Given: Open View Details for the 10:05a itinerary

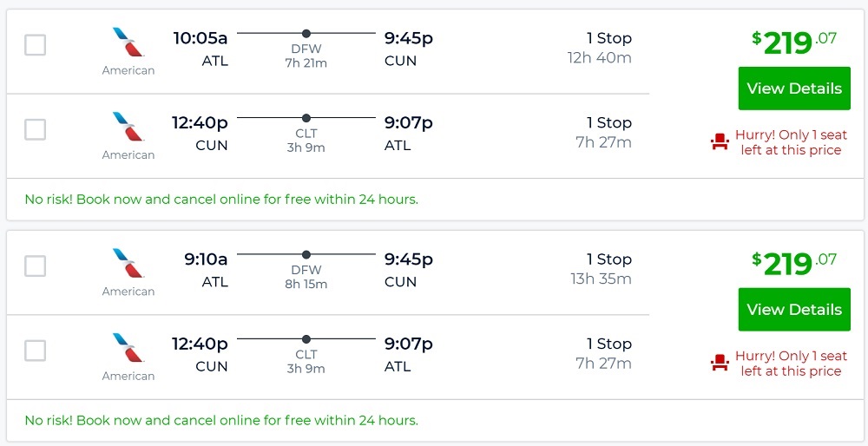Looking at the screenshot, I should [x=793, y=89].
